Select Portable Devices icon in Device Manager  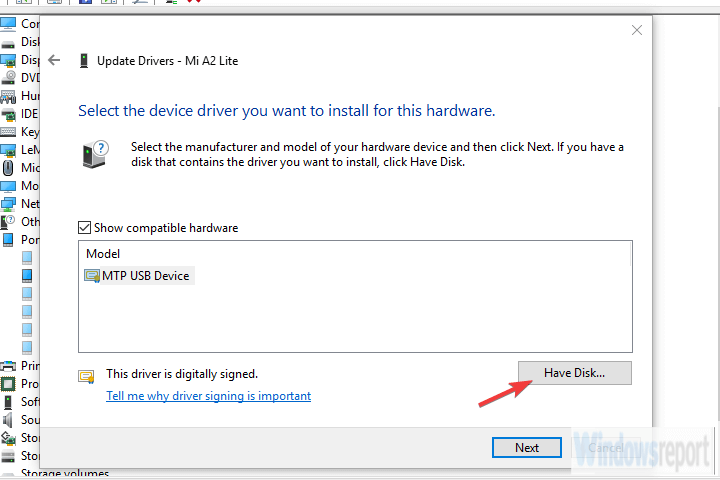pos(8,240)
